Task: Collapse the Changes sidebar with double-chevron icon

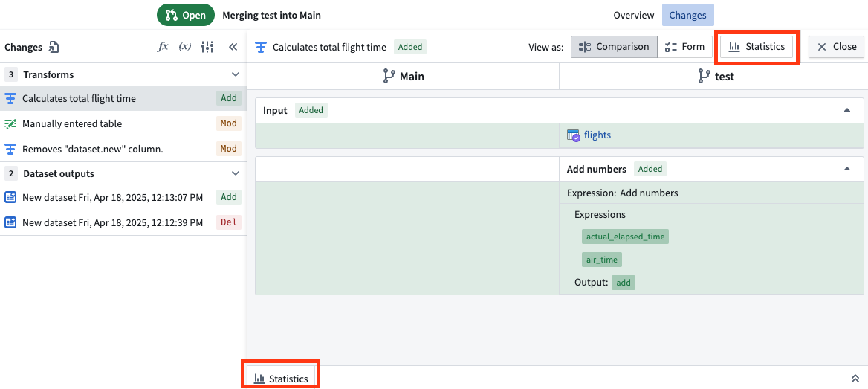Action: click(x=233, y=47)
